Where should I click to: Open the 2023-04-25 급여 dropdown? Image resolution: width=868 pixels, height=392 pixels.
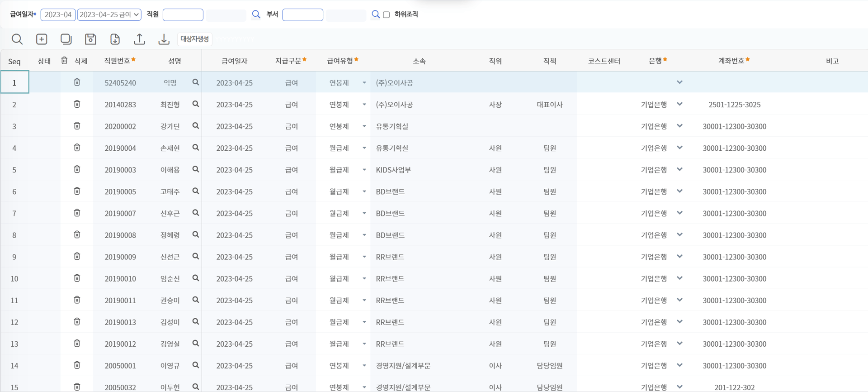pos(109,14)
